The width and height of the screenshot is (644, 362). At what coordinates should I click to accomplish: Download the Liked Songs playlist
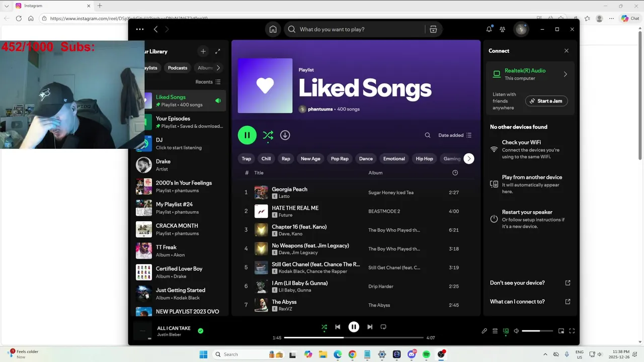[x=285, y=135]
